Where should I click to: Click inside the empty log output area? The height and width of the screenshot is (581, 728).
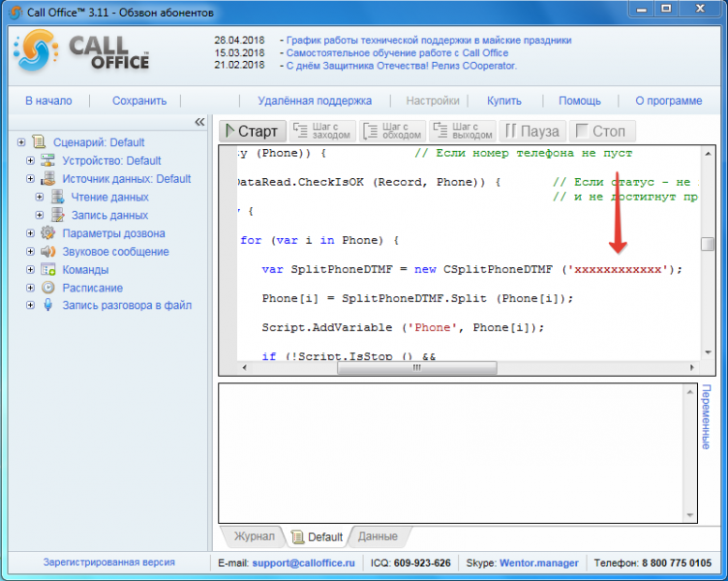click(x=451, y=453)
